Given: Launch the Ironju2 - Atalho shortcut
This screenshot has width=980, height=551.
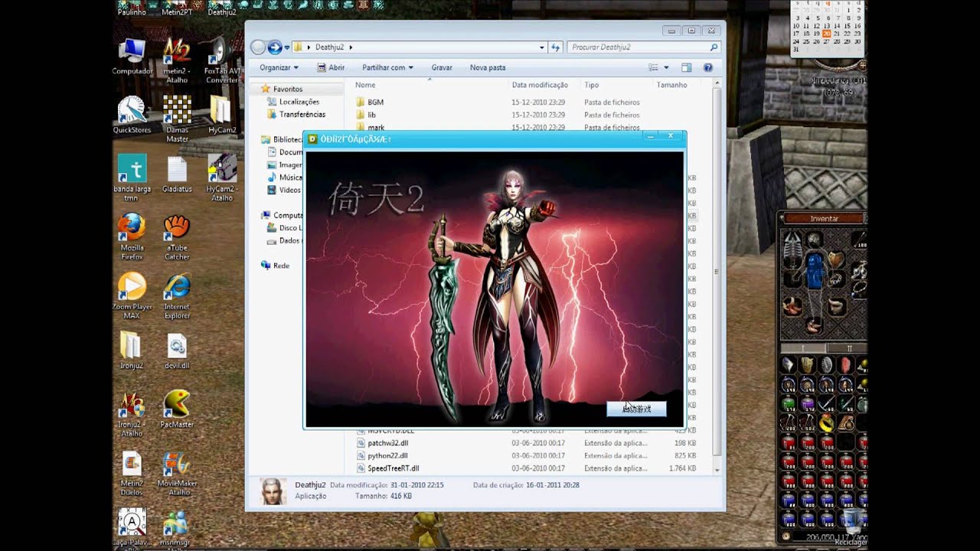Looking at the screenshot, I should [x=132, y=413].
